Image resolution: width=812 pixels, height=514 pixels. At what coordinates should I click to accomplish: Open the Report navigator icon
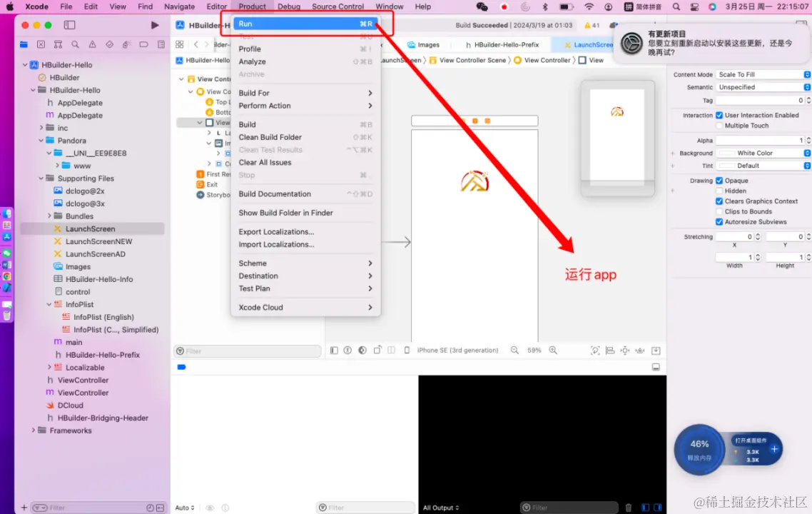(161, 44)
